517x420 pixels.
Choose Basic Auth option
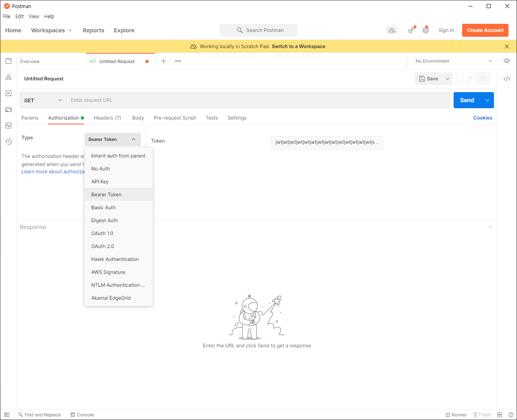coord(119,208)
